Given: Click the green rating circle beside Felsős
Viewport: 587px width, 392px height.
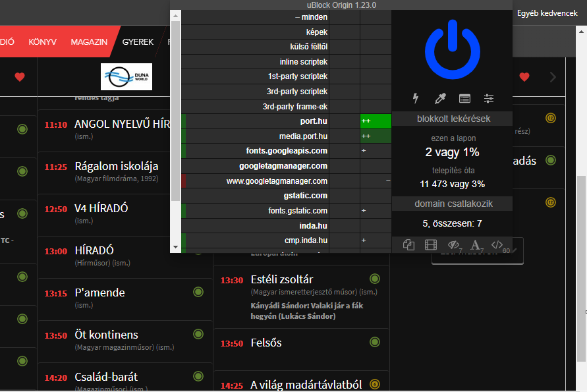Looking at the screenshot, I should [375, 342].
